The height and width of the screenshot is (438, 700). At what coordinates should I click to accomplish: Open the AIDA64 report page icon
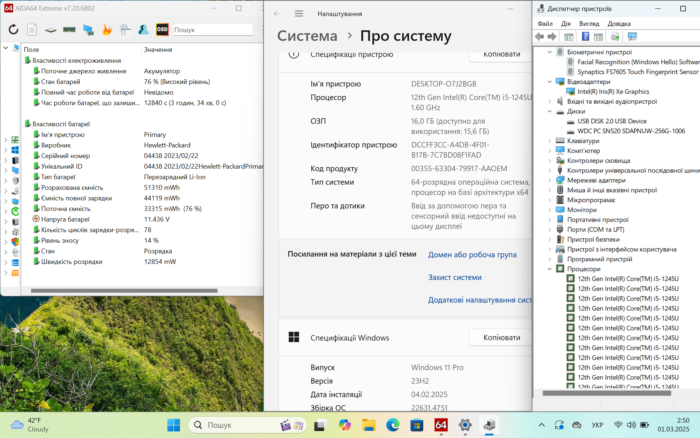(x=32, y=29)
